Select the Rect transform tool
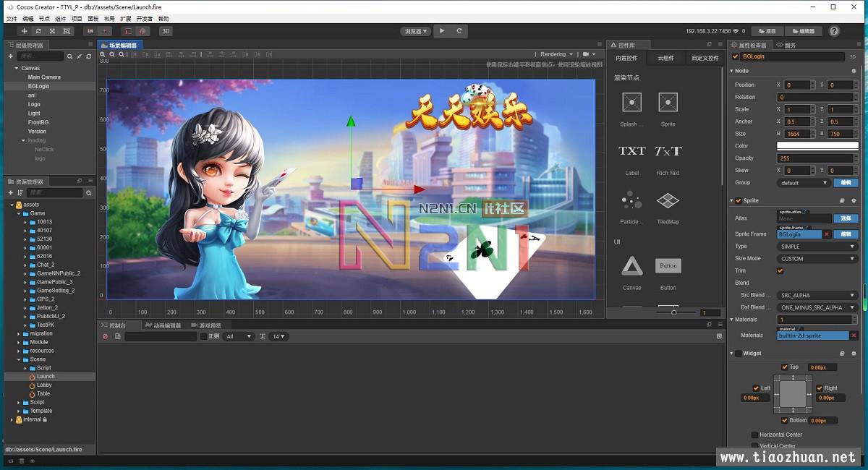The width and height of the screenshot is (868, 470). (67, 31)
